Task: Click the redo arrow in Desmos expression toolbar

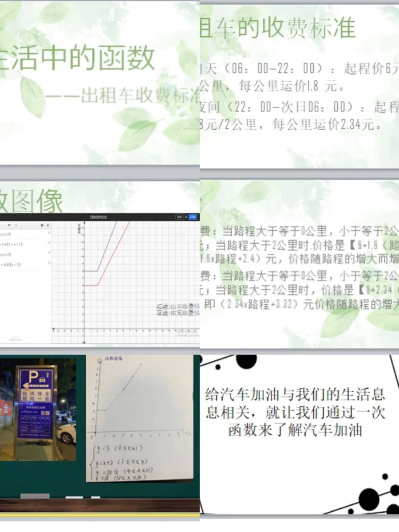Action: pos(16,225)
